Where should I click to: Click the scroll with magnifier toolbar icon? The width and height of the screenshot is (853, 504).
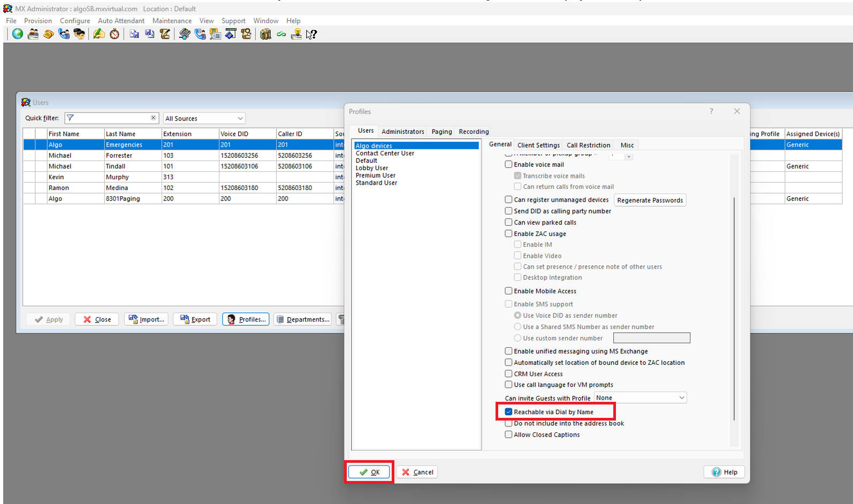coord(246,34)
